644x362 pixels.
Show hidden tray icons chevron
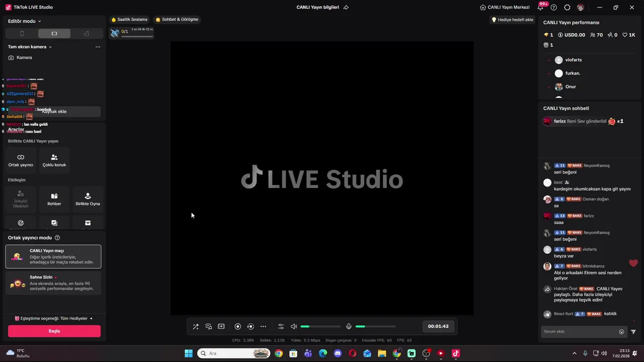(575, 353)
